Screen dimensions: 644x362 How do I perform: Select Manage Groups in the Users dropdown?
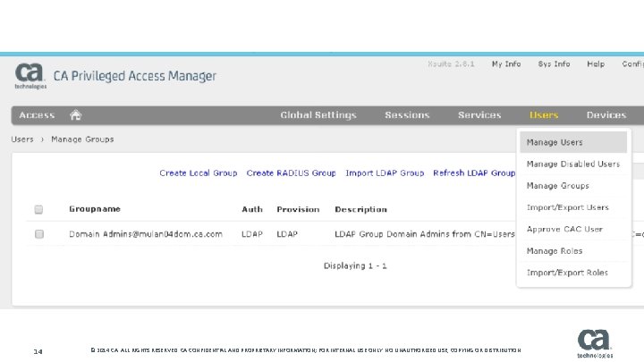[x=573, y=186]
